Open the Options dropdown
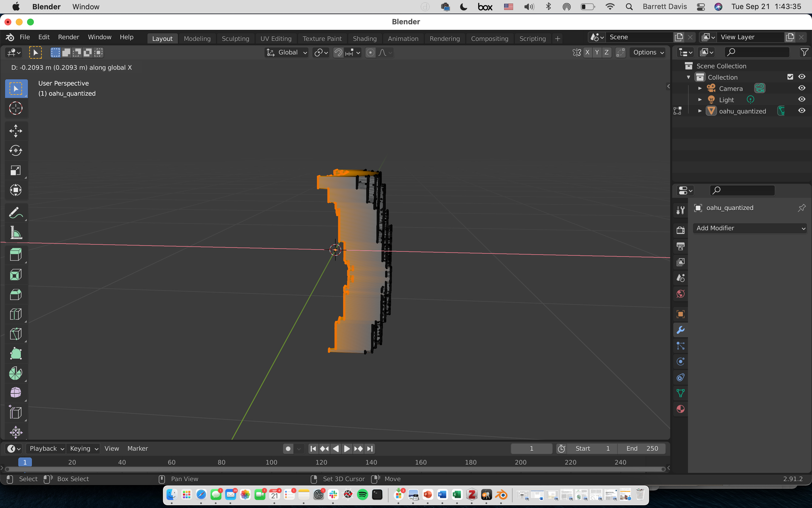 click(648, 52)
